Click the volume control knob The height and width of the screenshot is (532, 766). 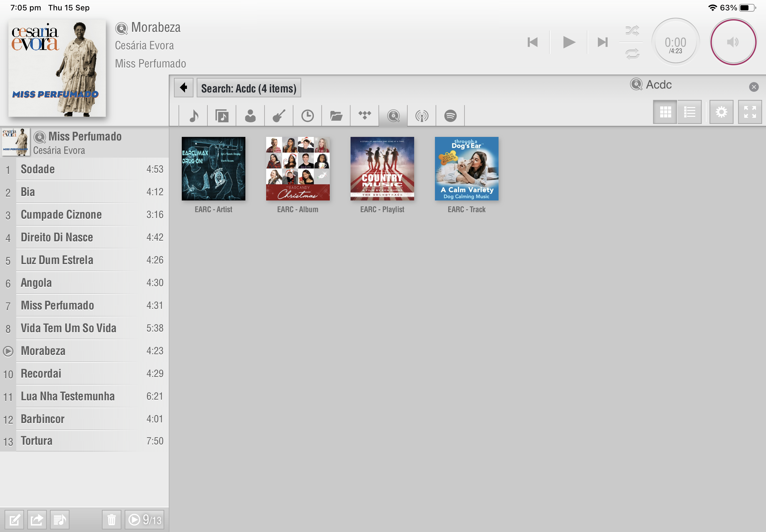pyautogui.click(x=733, y=42)
